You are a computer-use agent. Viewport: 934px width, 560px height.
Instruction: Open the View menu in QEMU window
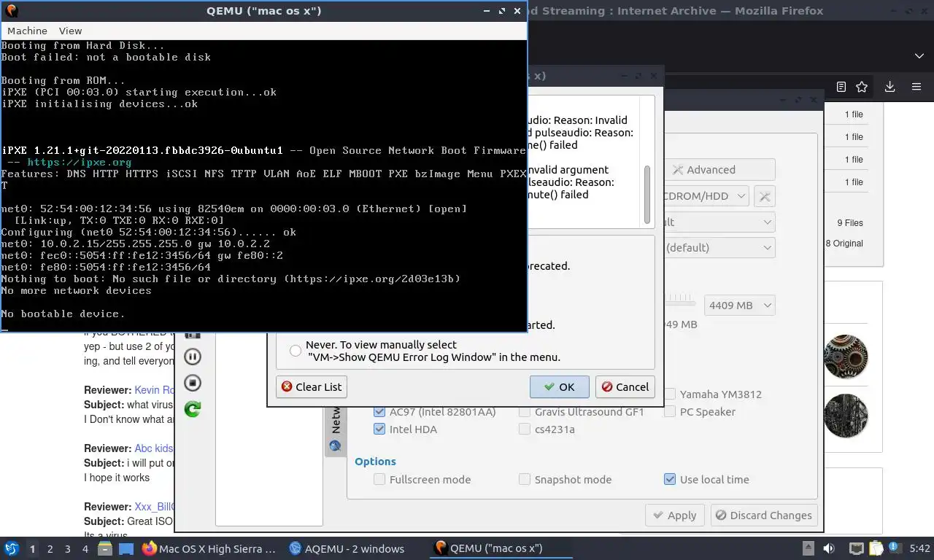coord(70,31)
